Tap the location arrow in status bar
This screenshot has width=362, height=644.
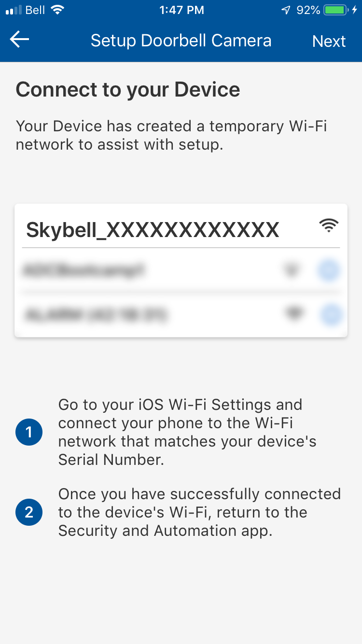click(x=287, y=10)
